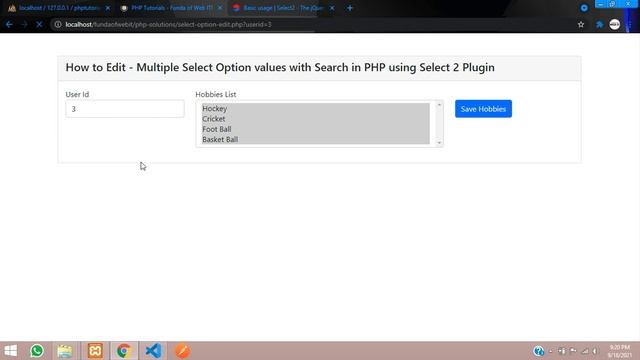View site information icon
Viewport: 640px width, 360px height.
pyautogui.click(x=58, y=24)
